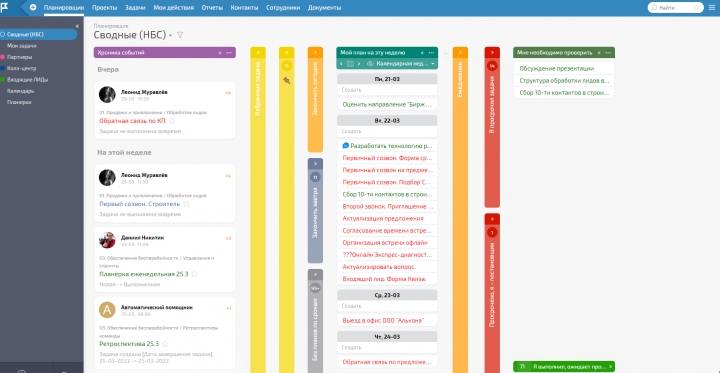This screenshot has height=373, width=720.
Task: Select Мои задачи in the sidebar
Action: pyautogui.click(x=22, y=46)
